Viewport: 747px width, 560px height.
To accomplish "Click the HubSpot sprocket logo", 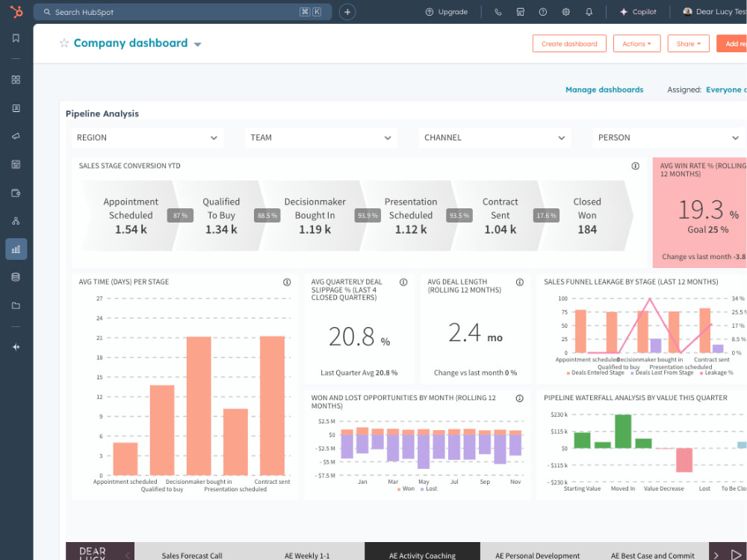I will (16, 11).
